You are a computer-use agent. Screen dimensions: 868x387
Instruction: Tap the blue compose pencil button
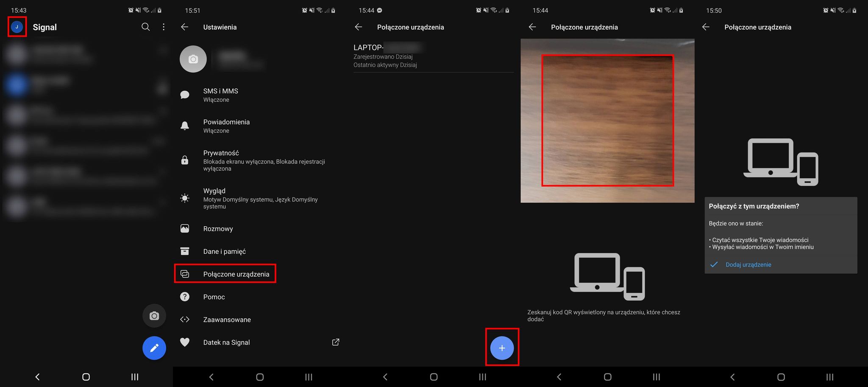tap(154, 348)
